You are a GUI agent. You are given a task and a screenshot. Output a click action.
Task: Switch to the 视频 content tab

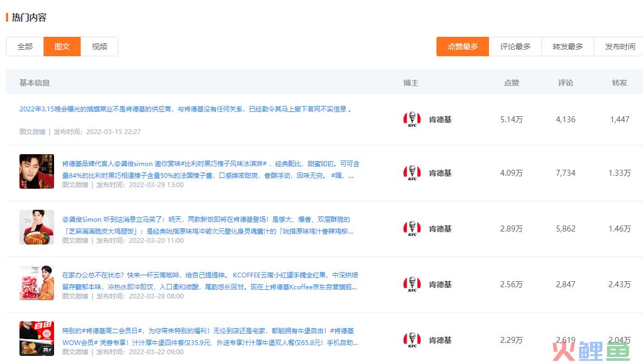coord(100,47)
